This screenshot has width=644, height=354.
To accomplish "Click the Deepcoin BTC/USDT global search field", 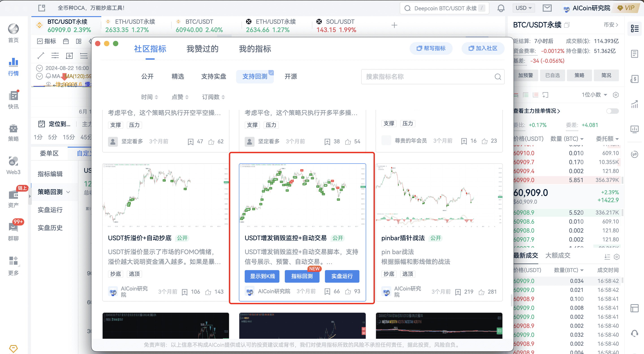I will (445, 8).
